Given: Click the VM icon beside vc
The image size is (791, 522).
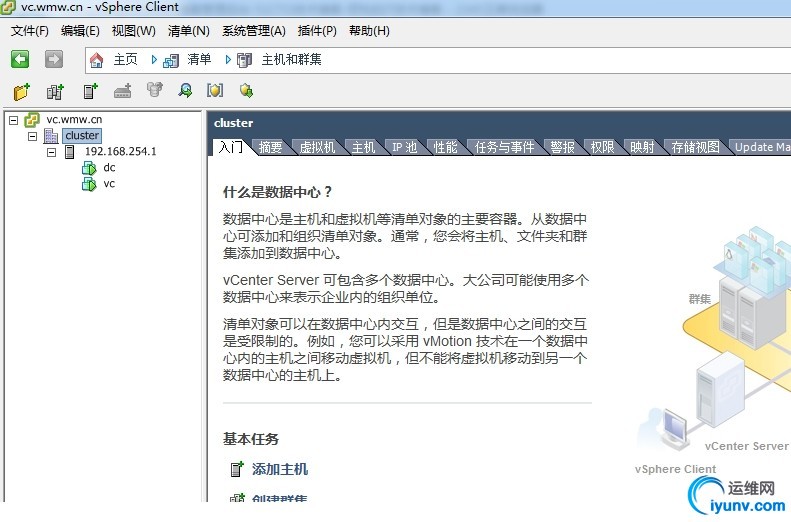Looking at the screenshot, I should tap(89, 184).
